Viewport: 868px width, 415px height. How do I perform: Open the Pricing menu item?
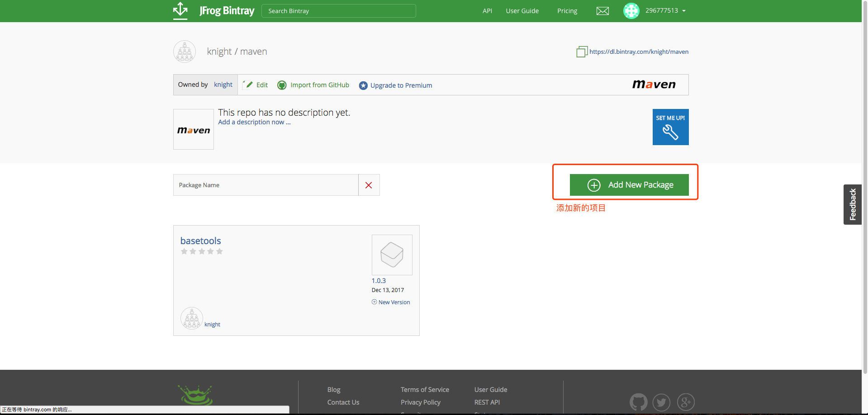coord(567,11)
